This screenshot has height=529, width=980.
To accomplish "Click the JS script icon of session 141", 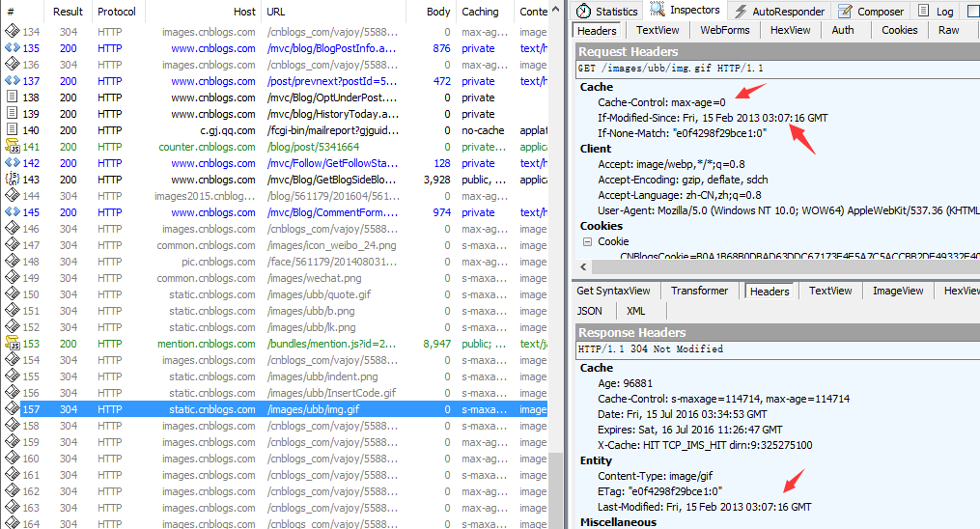I will [x=13, y=147].
